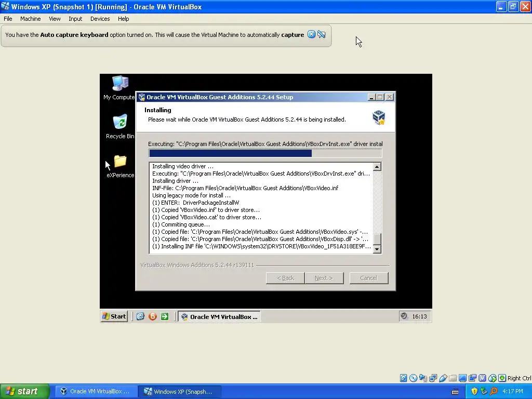Click on-screen keyboard icon in host taskbar
Screen dimensions: 532x399
455,392
